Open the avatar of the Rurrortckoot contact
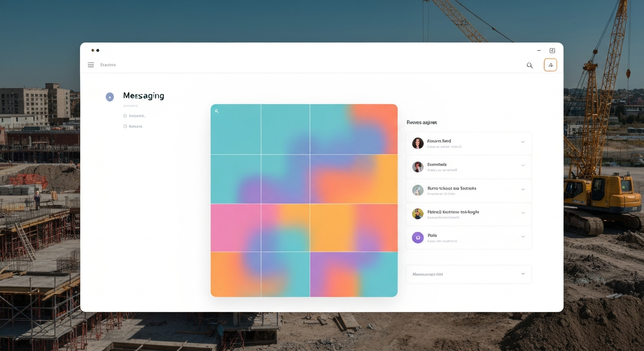644x351 pixels. (x=418, y=190)
